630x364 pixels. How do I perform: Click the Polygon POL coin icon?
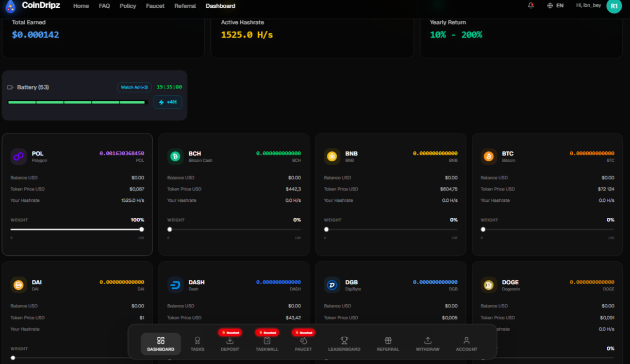tap(19, 157)
